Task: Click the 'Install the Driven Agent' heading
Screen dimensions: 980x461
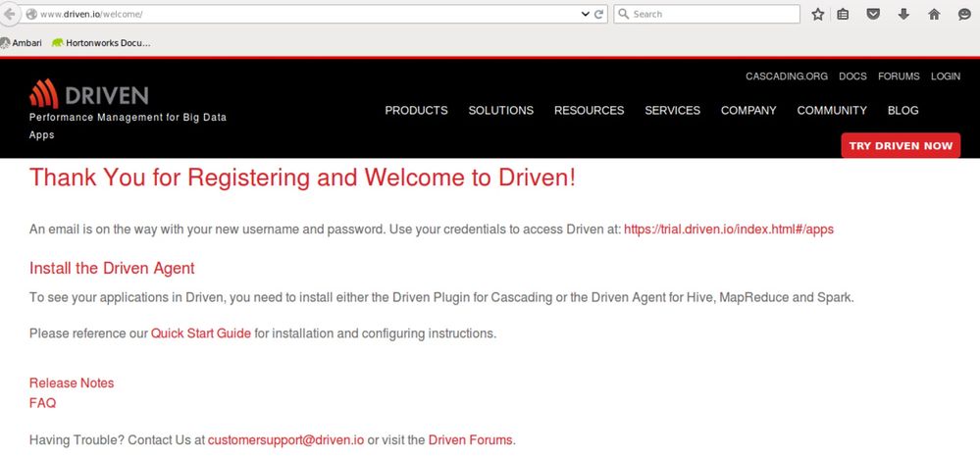Action: pos(112,269)
